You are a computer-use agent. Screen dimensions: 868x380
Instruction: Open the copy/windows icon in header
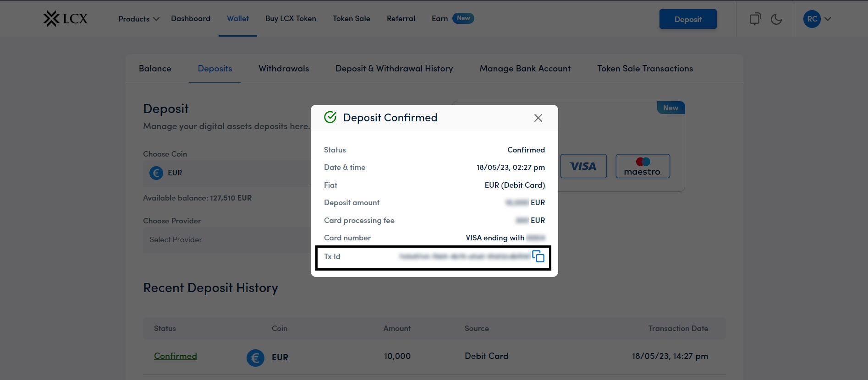(755, 19)
